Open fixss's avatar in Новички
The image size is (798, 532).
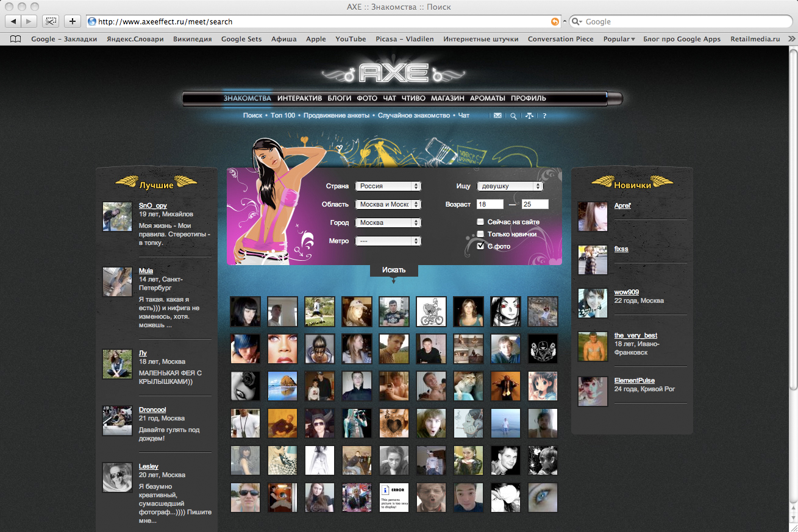593,260
